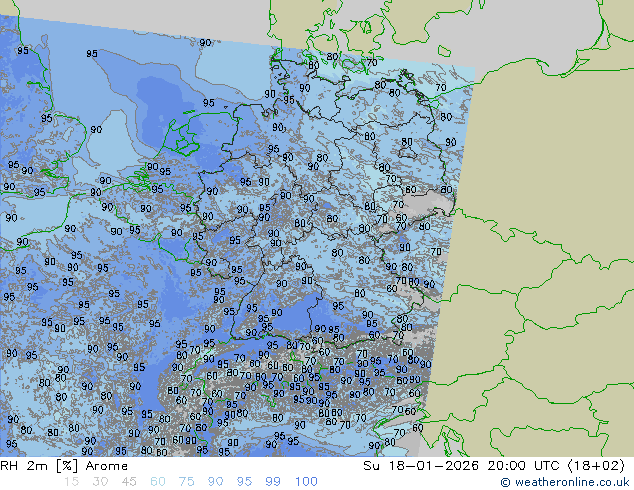Screen dimensions: 634x490
Task: Click the legend value 60
Action: (x=158, y=482)
